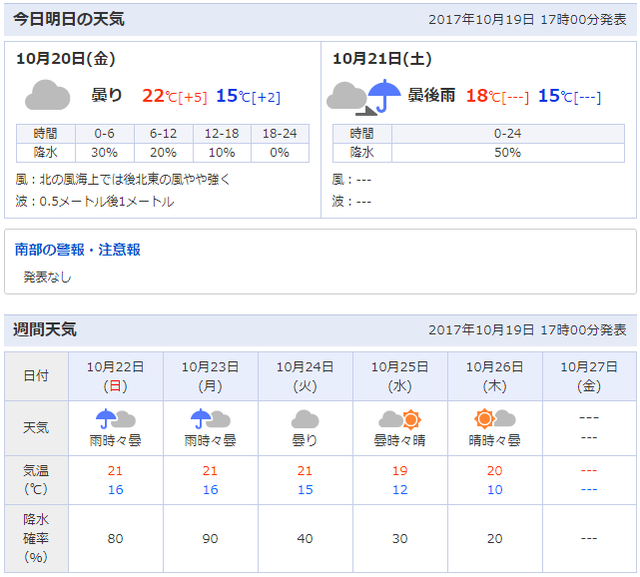Click the 日付 row header
The height and width of the screenshot is (577, 640).
[x=36, y=376]
